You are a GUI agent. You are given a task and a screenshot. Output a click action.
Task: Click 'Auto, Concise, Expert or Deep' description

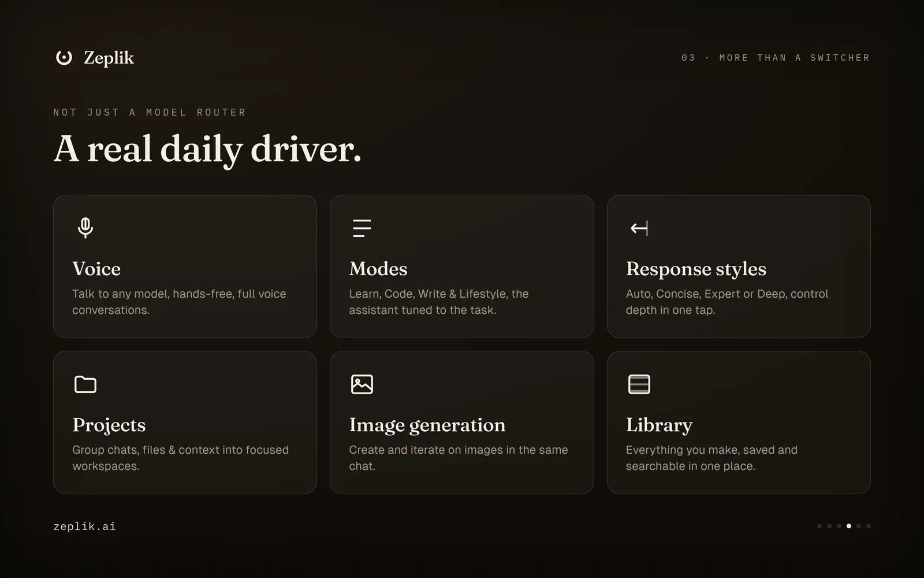click(x=727, y=302)
